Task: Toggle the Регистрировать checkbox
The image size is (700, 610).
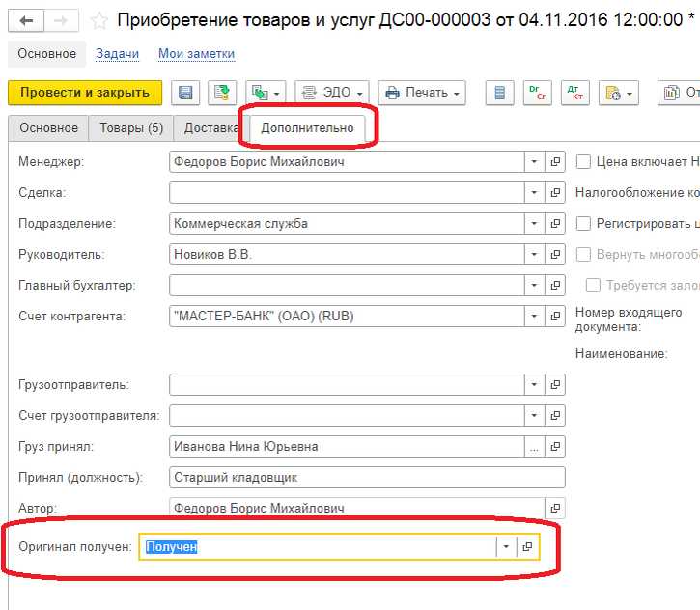Action: [583, 223]
